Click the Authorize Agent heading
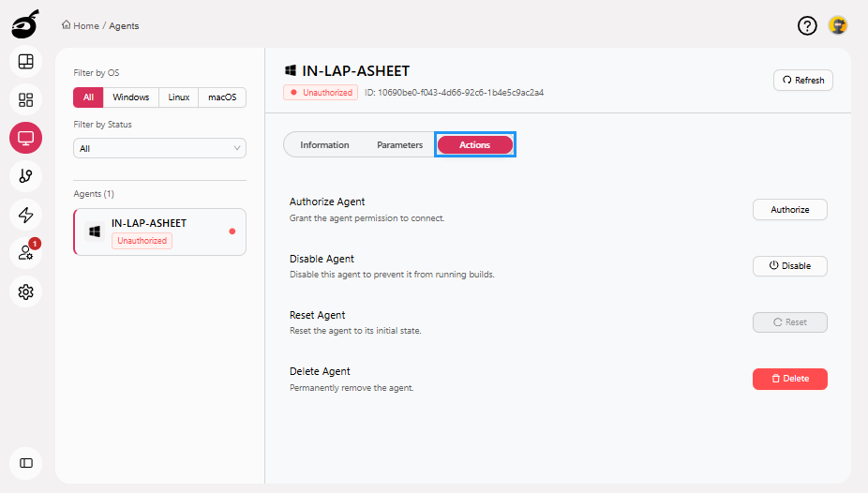Image resolution: width=868 pixels, height=493 pixels. click(x=327, y=202)
